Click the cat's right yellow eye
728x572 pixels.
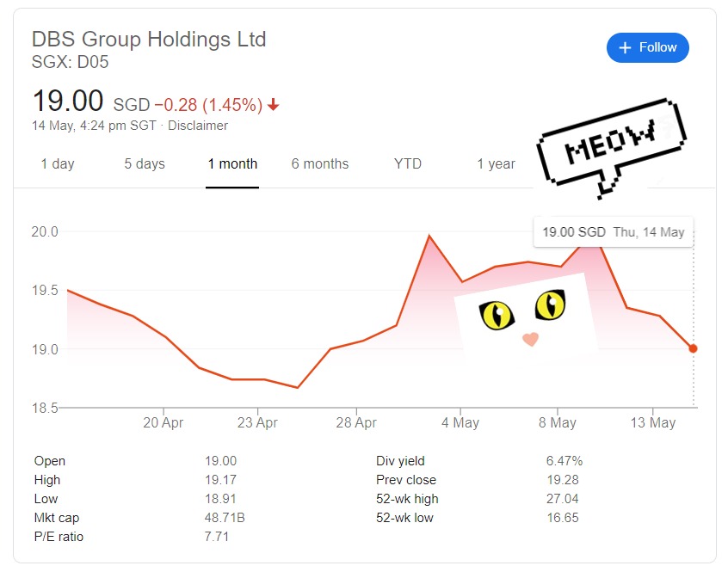tap(550, 304)
